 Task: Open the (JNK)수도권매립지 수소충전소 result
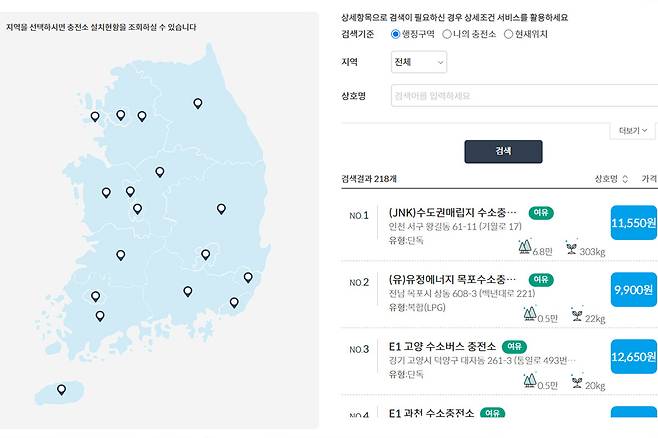coord(453,213)
